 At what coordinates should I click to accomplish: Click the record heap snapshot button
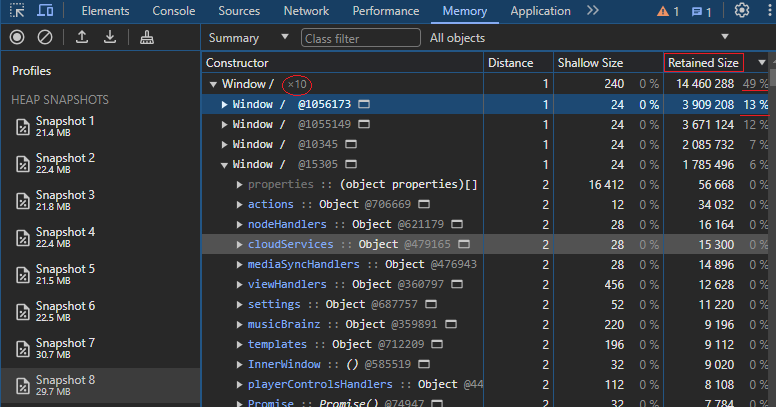(x=17, y=37)
